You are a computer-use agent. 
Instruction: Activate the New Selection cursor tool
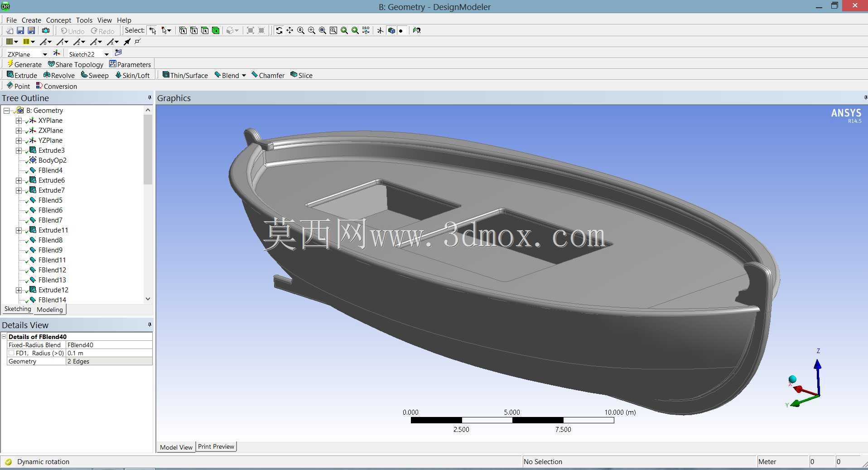[153, 30]
